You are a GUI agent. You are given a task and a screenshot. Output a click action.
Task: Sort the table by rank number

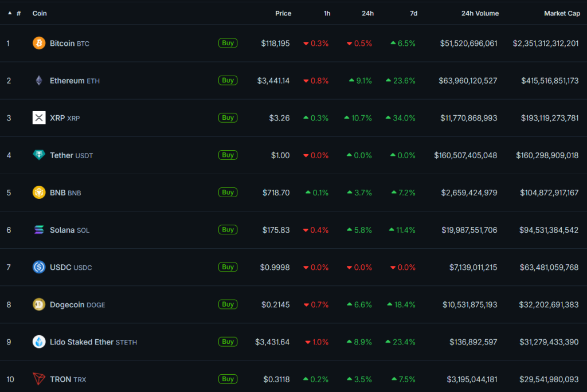click(x=18, y=13)
